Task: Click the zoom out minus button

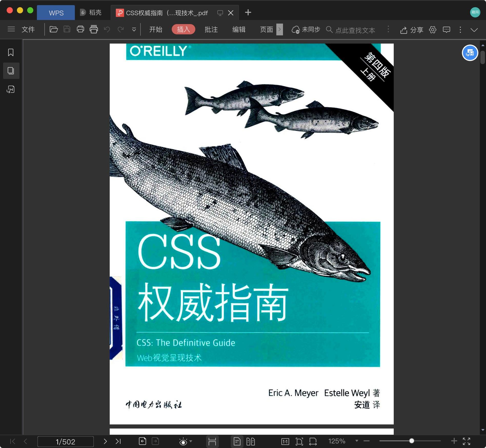Action: click(367, 441)
